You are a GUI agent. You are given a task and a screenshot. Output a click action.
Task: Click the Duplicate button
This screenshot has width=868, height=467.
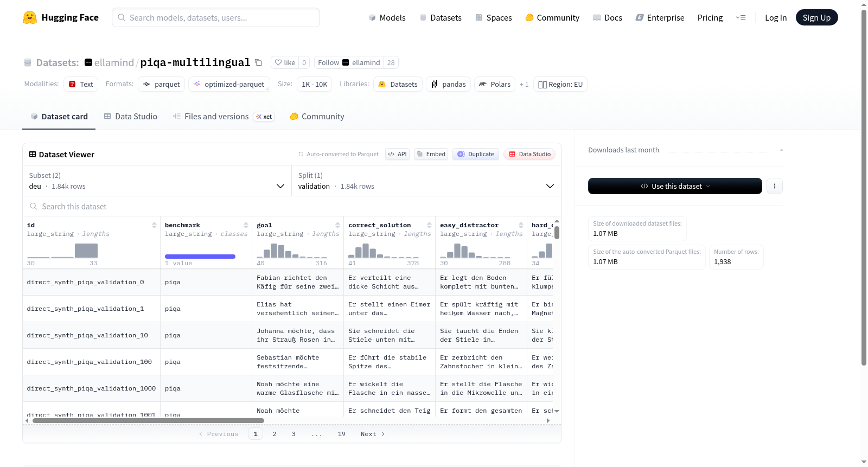click(x=476, y=154)
